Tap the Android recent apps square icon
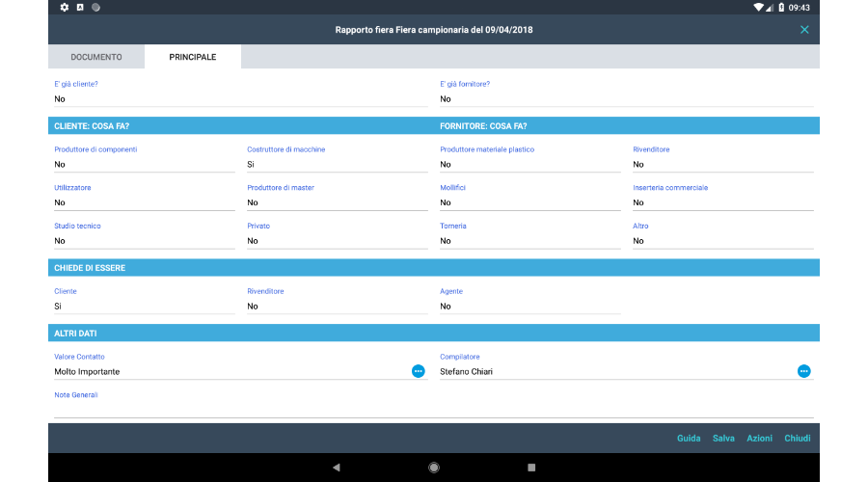The height and width of the screenshot is (482, 868). pyautogui.click(x=531, y=468)
